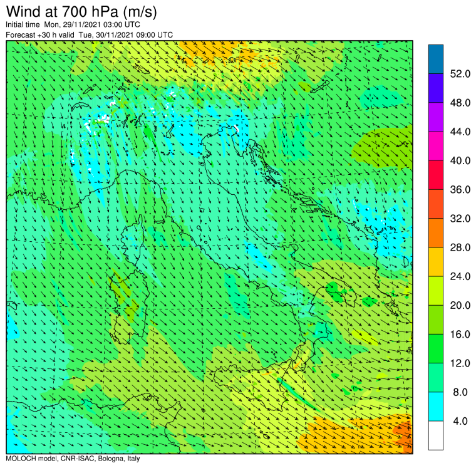Pick the orange swatch between 28.0 and 32.0
Screen dimensions: 476x468
click(x=436, y=233)
